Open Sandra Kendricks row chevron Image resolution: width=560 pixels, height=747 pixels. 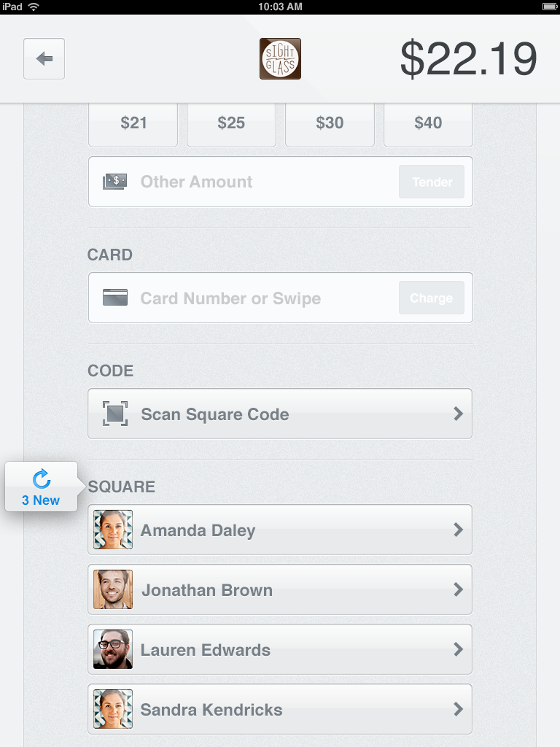tap(458, 709)
